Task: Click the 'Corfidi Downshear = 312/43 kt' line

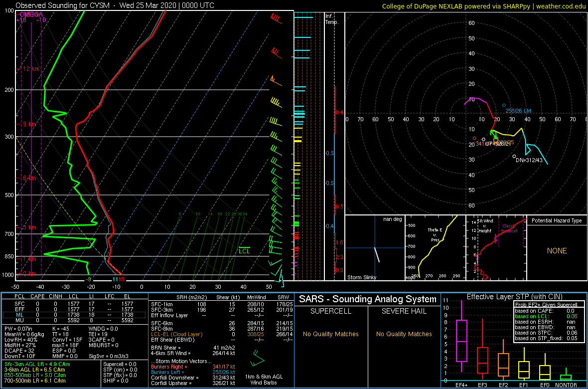Action: tap(193, 378)
